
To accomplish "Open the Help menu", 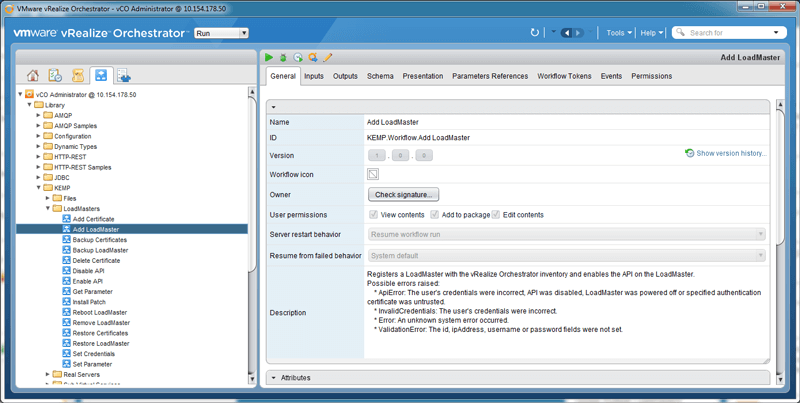I will coord(652,33).
